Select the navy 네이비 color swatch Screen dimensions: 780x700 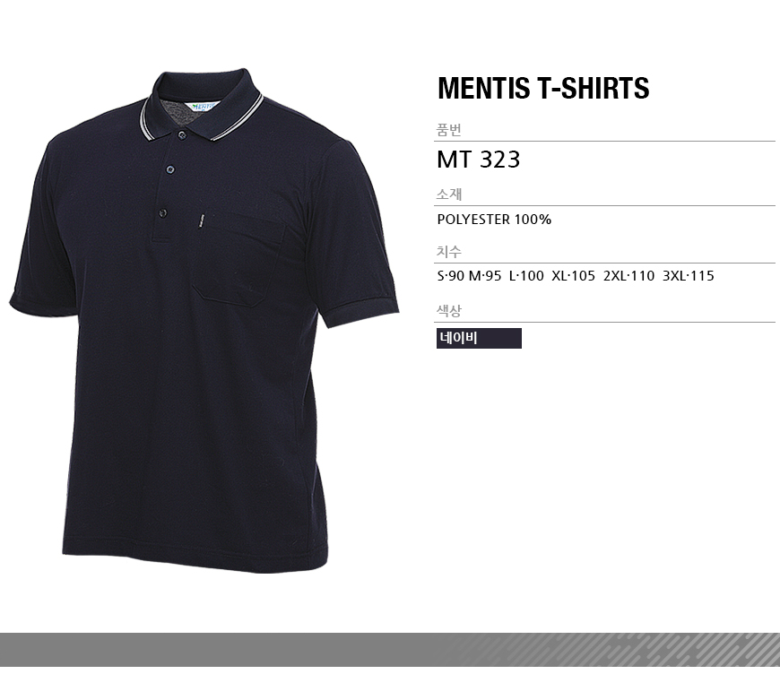[479, 338]
